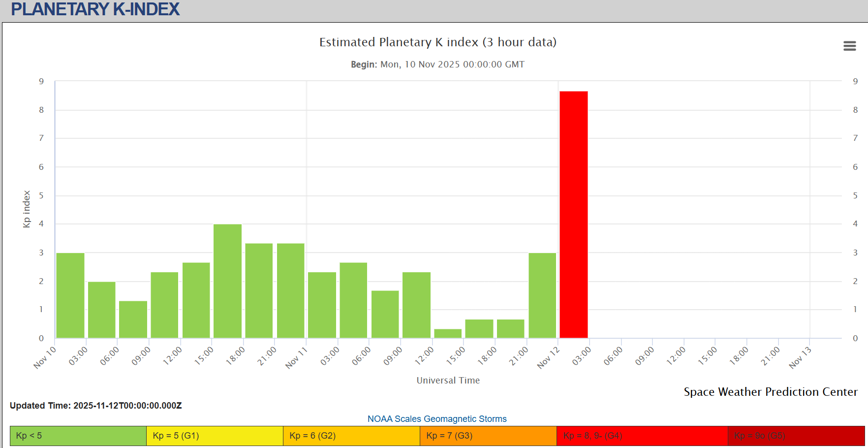Click the Nov 12 x-axis label
The image size is (868, 448).
point(548,358)
